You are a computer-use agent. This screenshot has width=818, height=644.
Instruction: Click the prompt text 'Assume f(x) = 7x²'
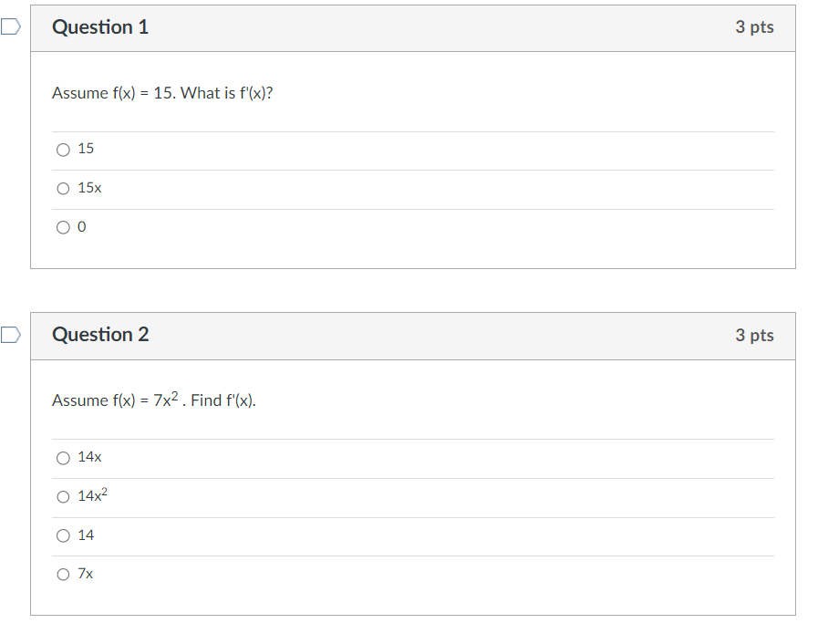point(115,400)
